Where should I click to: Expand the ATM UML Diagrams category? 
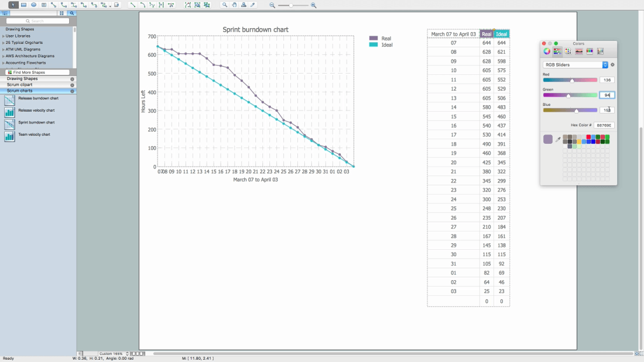click(4, 49)
